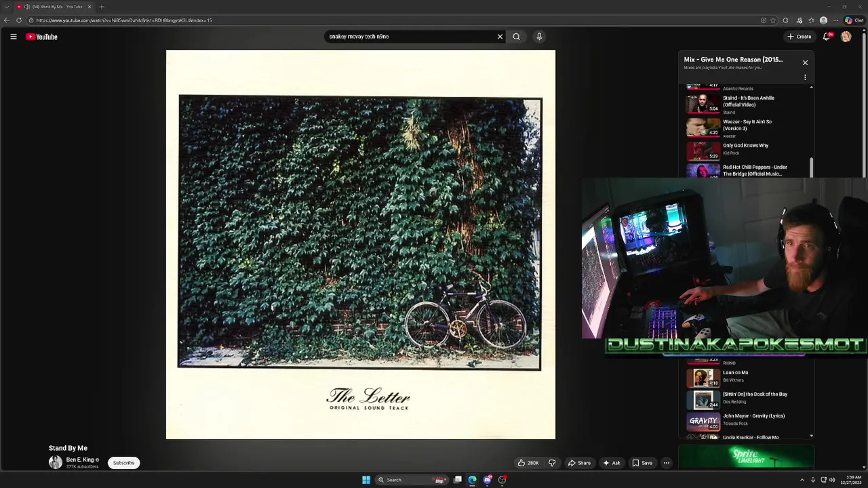Image resolution: width=868 pixels, height=488 pixels.
Task: Open Copilot Chat button
Action: point(854,20)
